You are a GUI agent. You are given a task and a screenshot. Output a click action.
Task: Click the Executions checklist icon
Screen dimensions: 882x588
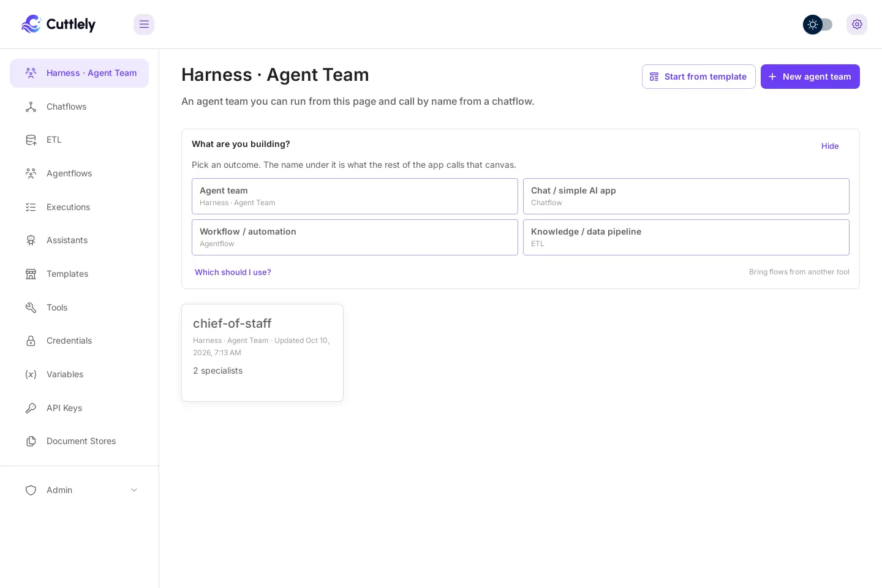pos(31,207)
